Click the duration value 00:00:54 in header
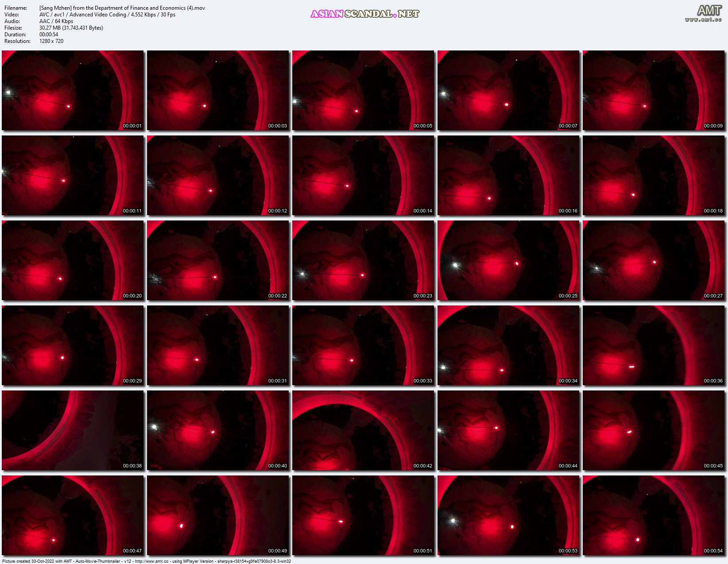The height and width of the screenshot is (564, 728). point(49,35)
